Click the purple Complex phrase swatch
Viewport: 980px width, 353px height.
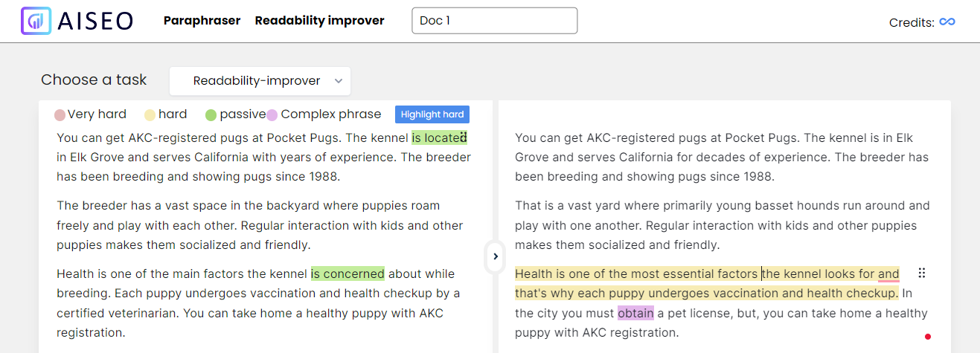(272, 115)
